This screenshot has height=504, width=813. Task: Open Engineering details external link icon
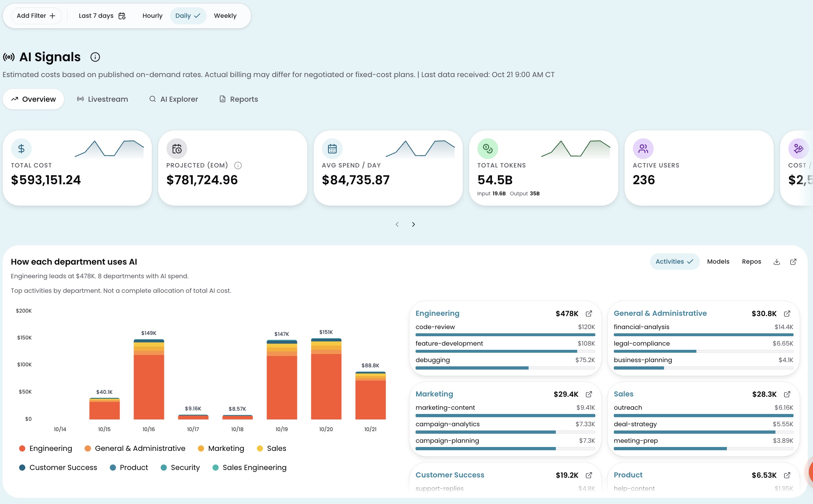[x=589, y=314]
